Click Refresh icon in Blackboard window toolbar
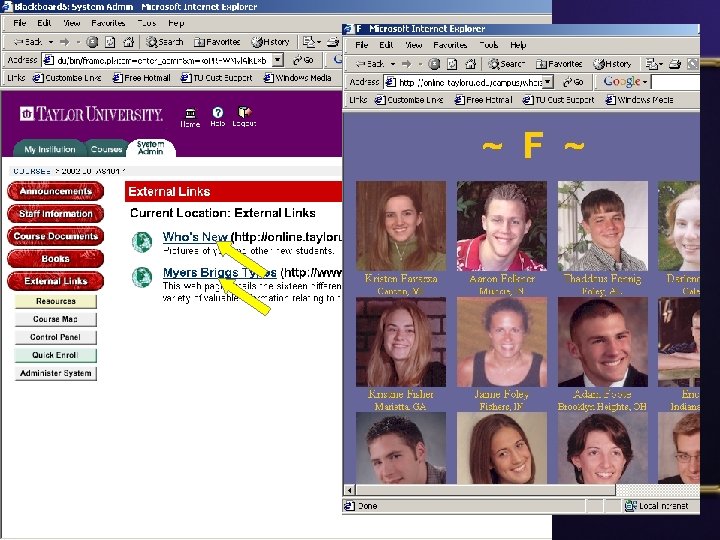 (x=110, y=42)
